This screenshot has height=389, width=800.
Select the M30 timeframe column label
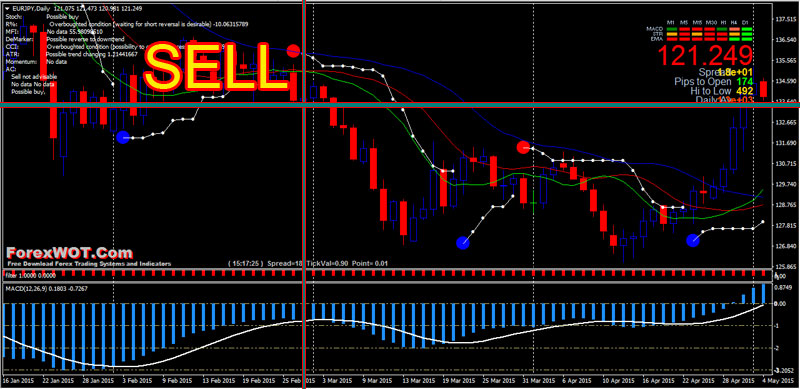[711, 22]
